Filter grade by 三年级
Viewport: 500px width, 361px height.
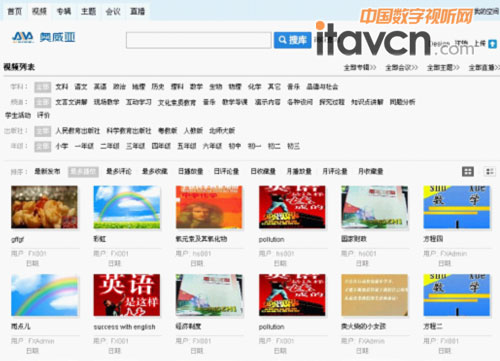(x=135, y=146)
